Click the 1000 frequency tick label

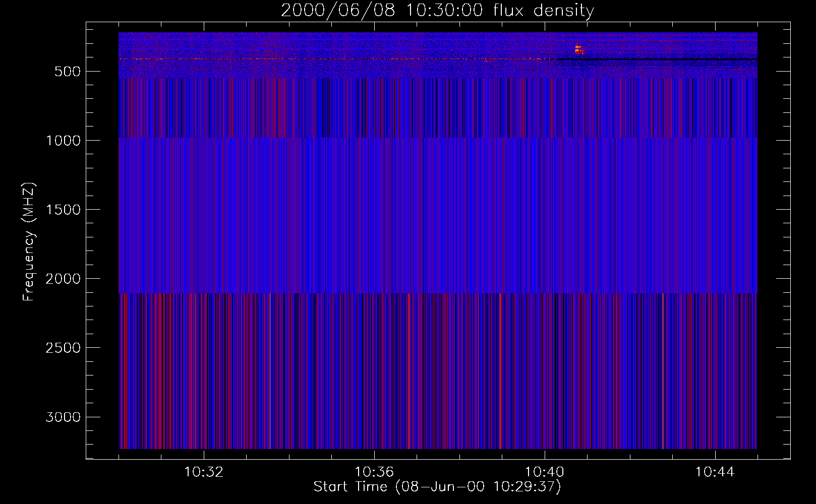(63, 141)
